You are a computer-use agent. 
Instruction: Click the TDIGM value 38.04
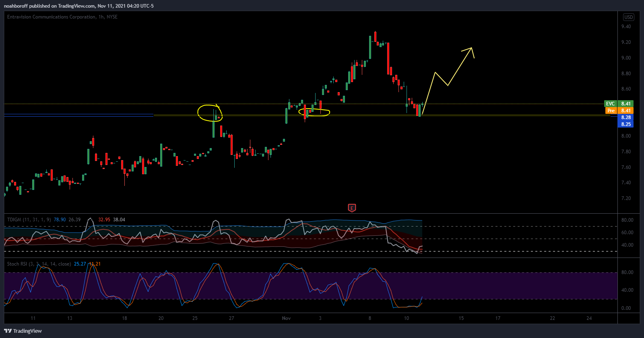pos(119,220)
